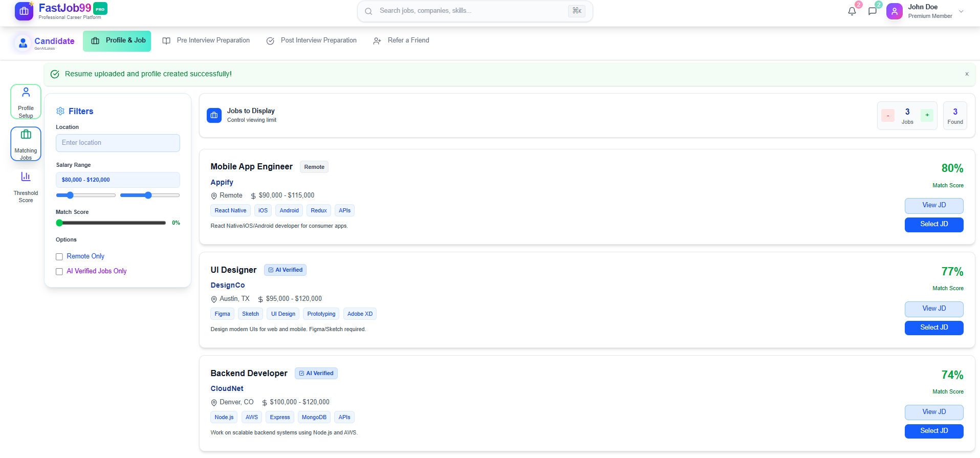Expand the John Doe account dropdown chevron
The image size is (980, 458).
[x=961, y=11]
